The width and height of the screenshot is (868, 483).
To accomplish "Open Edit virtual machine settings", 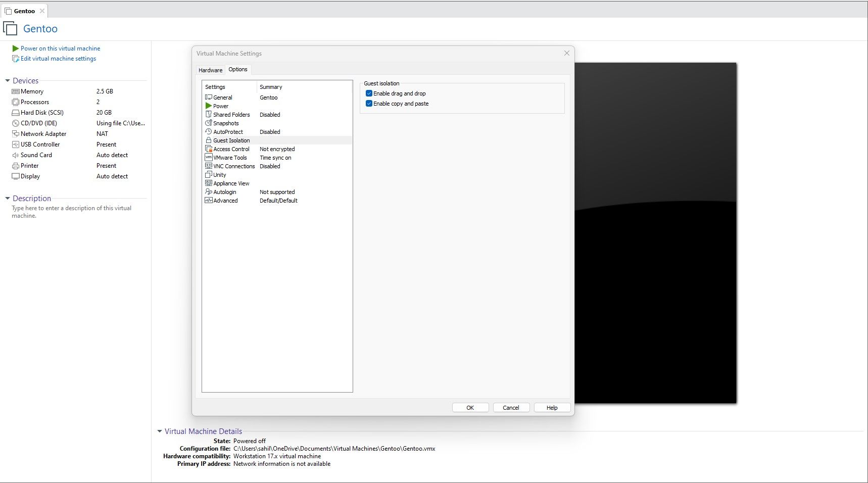I will tap(58, 58).
